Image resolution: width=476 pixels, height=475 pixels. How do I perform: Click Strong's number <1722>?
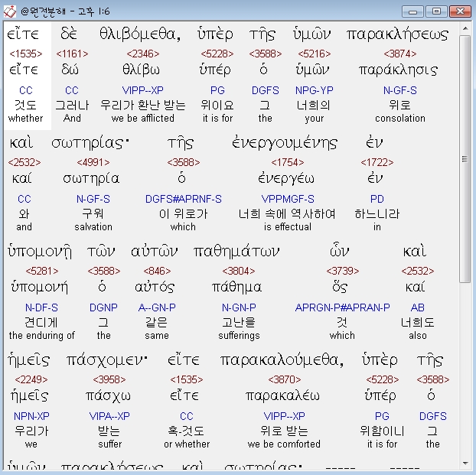point(377,163)
